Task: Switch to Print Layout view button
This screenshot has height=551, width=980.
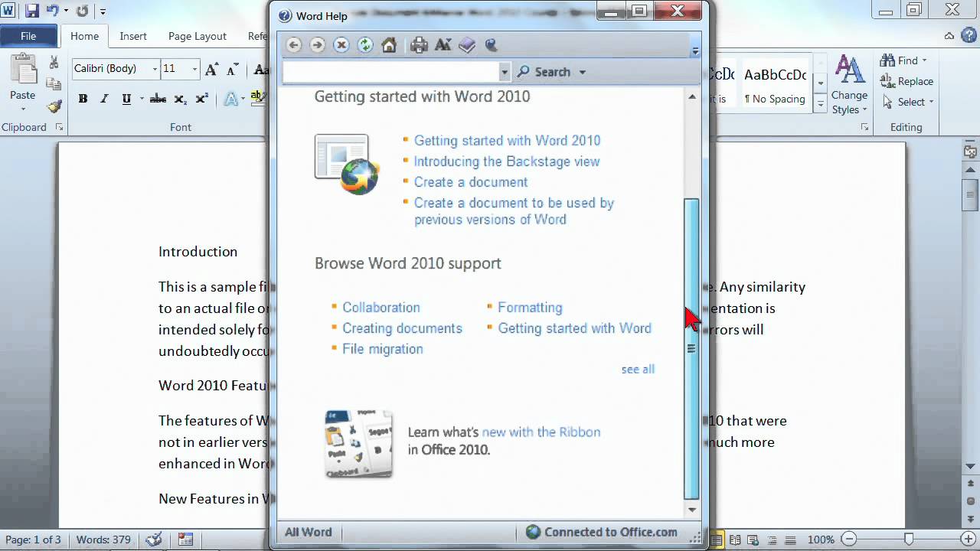Action: (x=717, y=540)
